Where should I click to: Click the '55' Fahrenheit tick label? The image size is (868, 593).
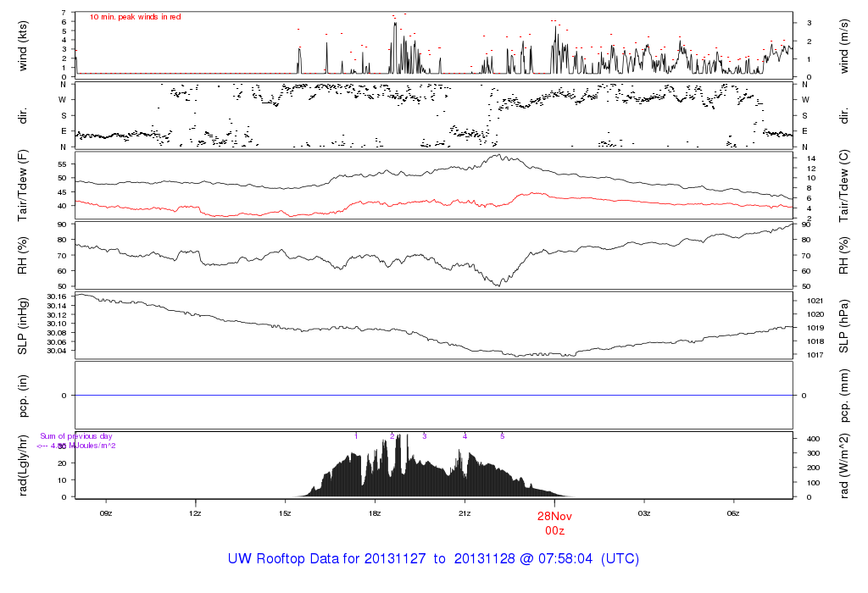click(61, 164)
